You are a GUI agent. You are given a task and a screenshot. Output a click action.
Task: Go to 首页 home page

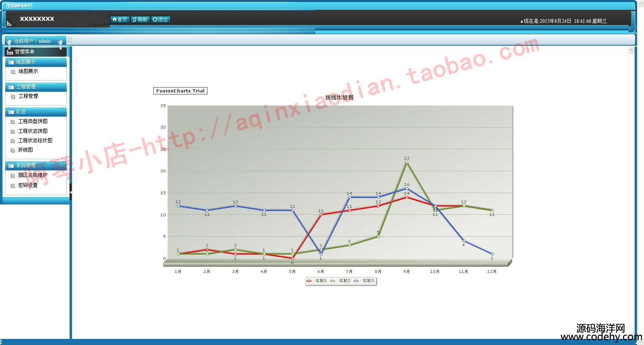tap(120, 20)
